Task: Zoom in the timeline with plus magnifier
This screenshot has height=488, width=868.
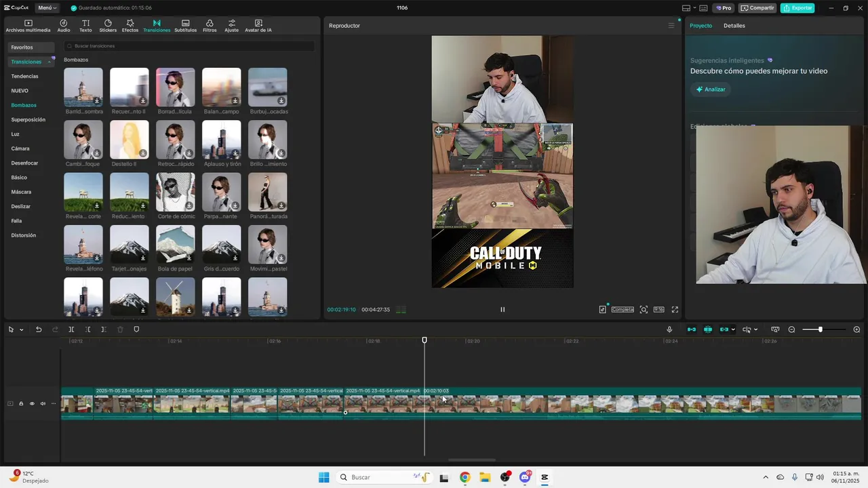Action: 856,329
